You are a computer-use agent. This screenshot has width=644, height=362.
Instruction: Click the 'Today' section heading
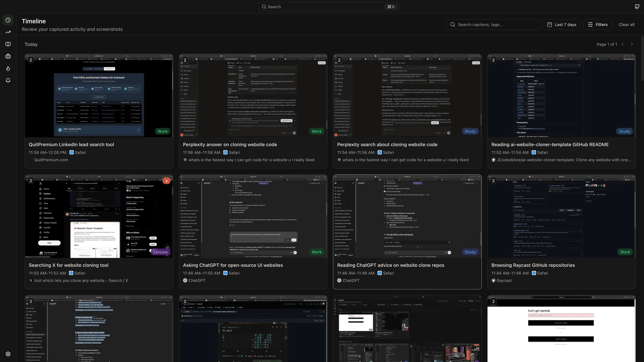tap(31, 44)
